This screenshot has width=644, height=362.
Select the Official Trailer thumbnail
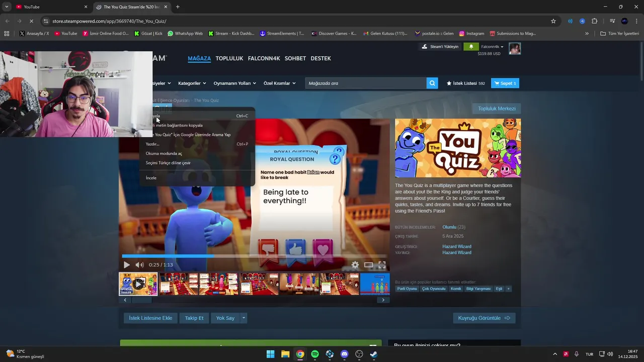click(138, 284)
